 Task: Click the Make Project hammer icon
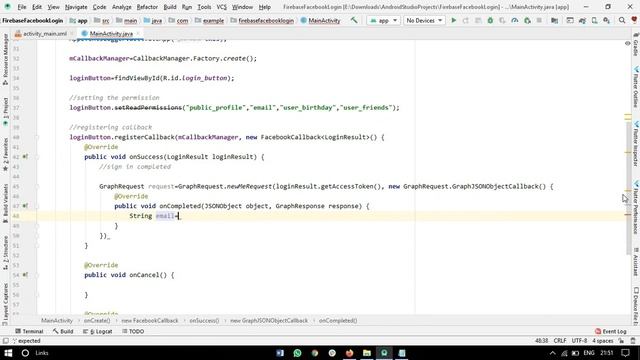354,20
